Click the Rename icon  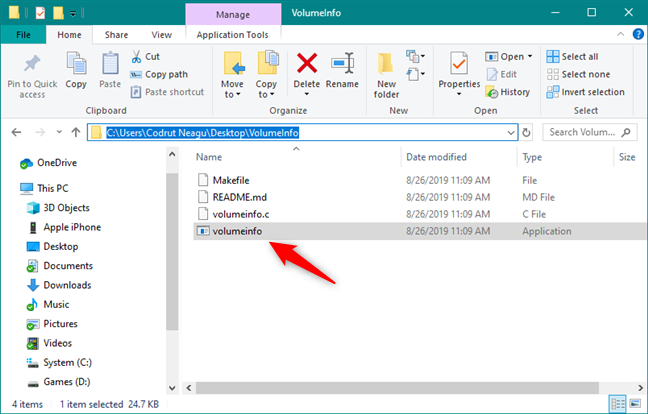[x=342, y=63]
